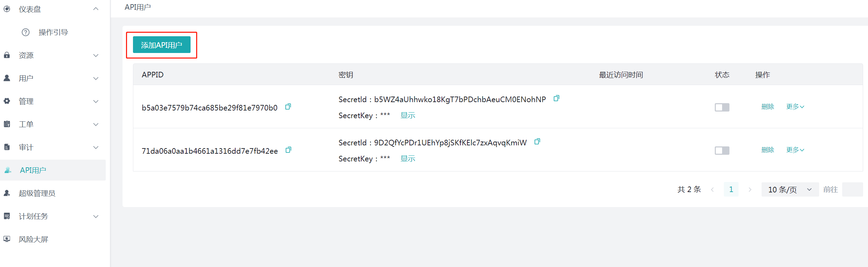Click the 风险大屏 monitor icon

tap(7, 239)
